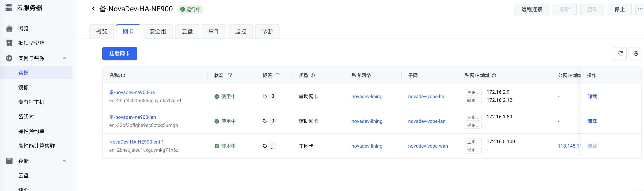
Task: Open the novadev-vcpe-lan subnet link
Action: coord(427,121)
